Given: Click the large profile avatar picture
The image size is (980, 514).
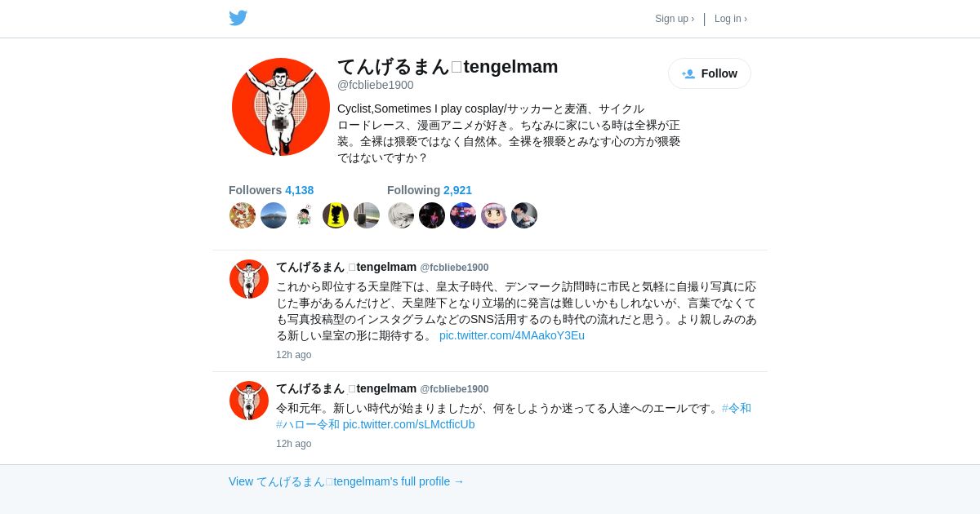Looking at the screenshot, I should (x=281, y=107).
